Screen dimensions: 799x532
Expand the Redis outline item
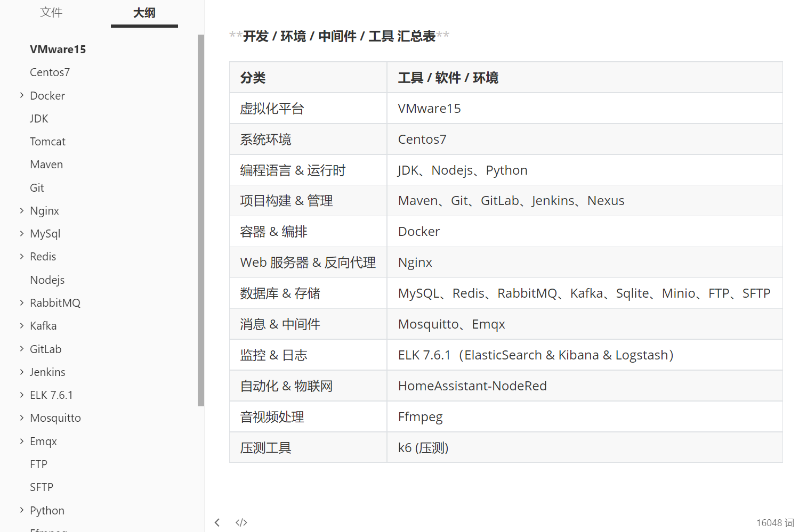point(22,256)
